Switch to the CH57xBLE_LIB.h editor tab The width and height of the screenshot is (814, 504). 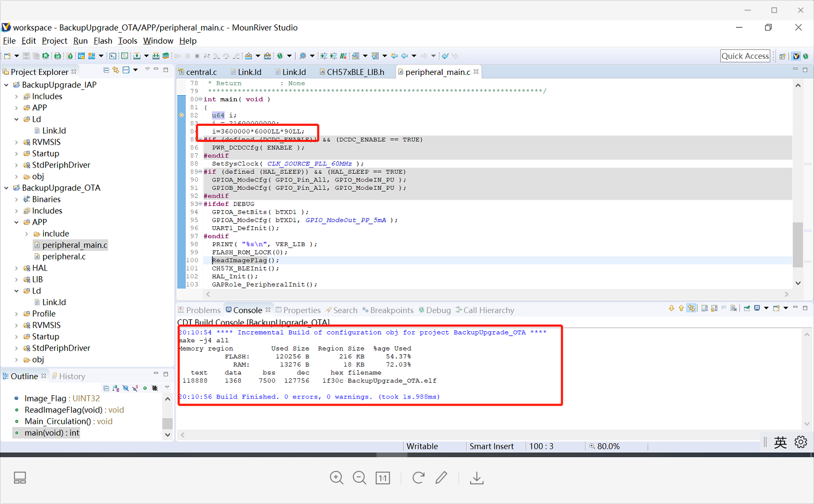tap(352, 72)
